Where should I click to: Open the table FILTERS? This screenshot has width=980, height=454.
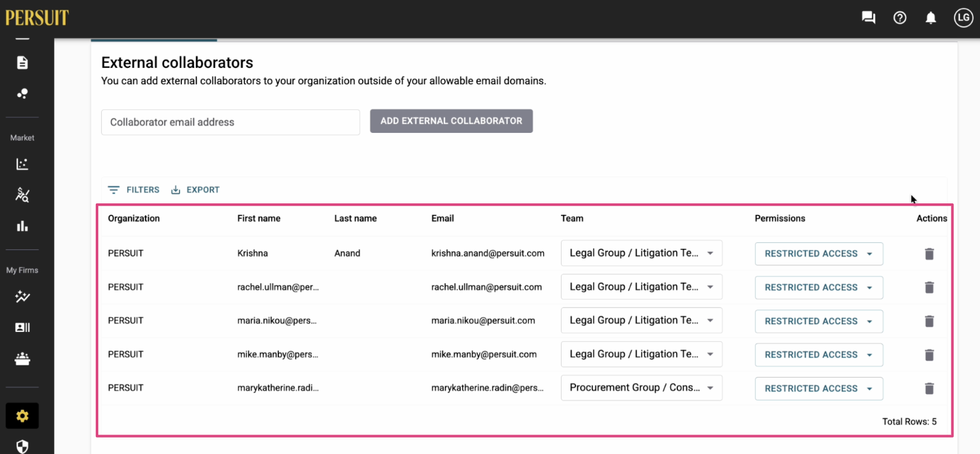(x=133, y=190)
